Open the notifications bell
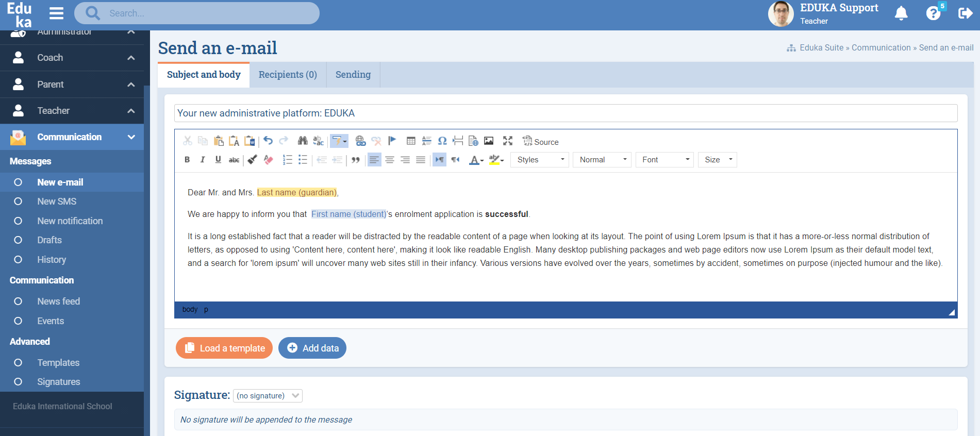The height and width of the screenshot is (436, 980). [901, 13]
